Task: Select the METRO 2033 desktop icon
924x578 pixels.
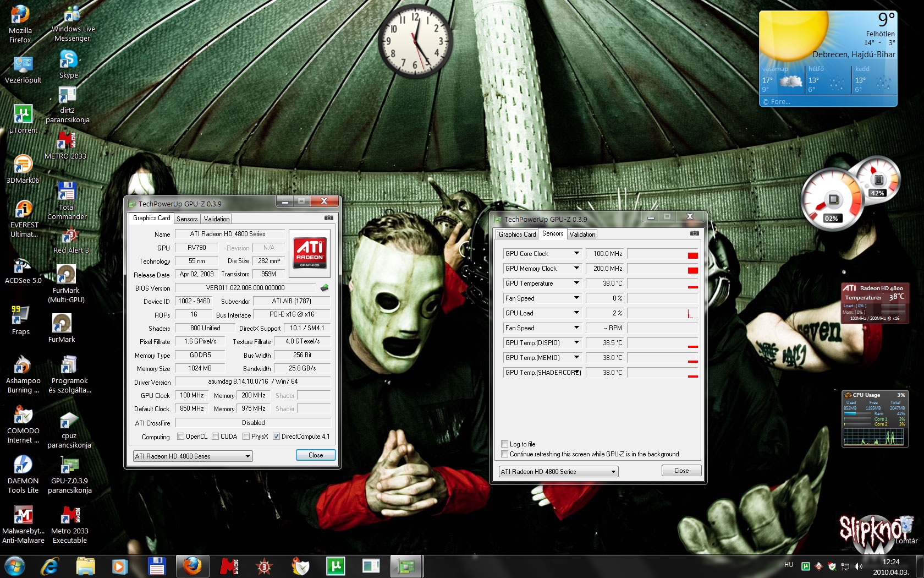Action: pyautogui.click(x=65, y=145)
